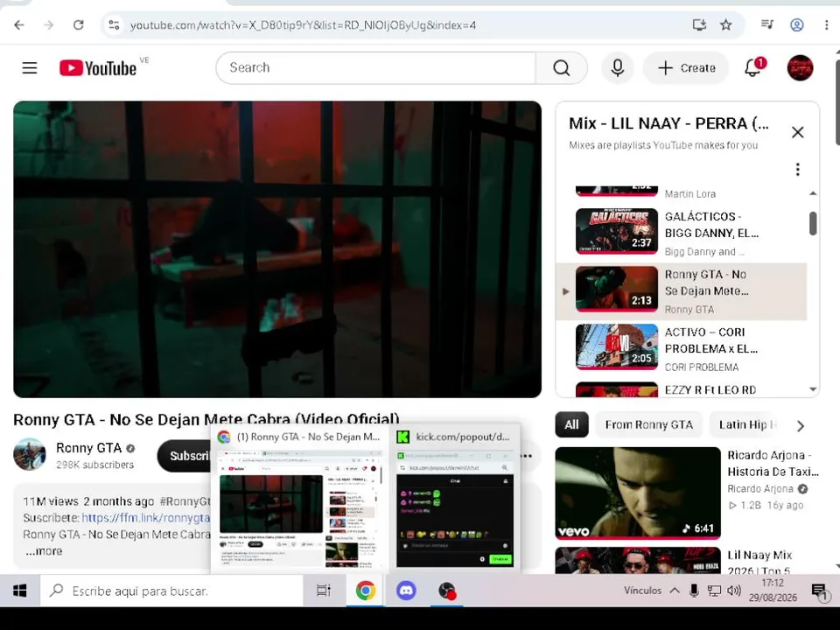Close the Mix playlist panel

pos(798,132)
